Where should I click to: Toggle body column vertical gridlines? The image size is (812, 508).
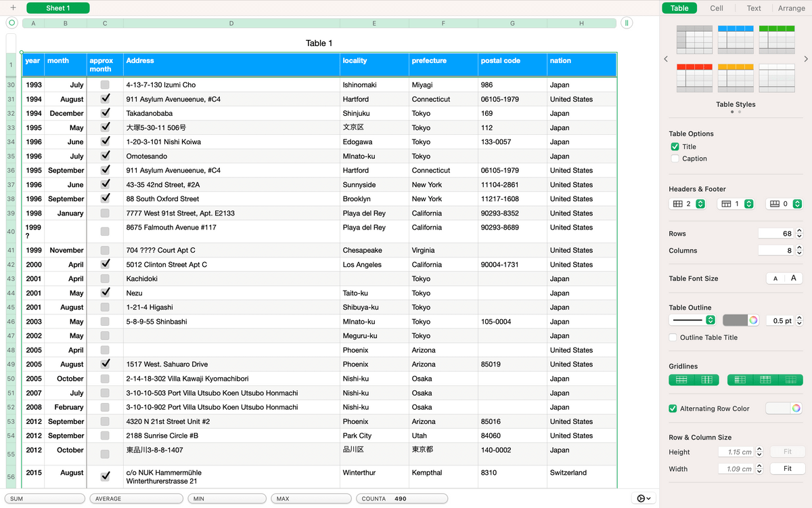tap(706, 380)
